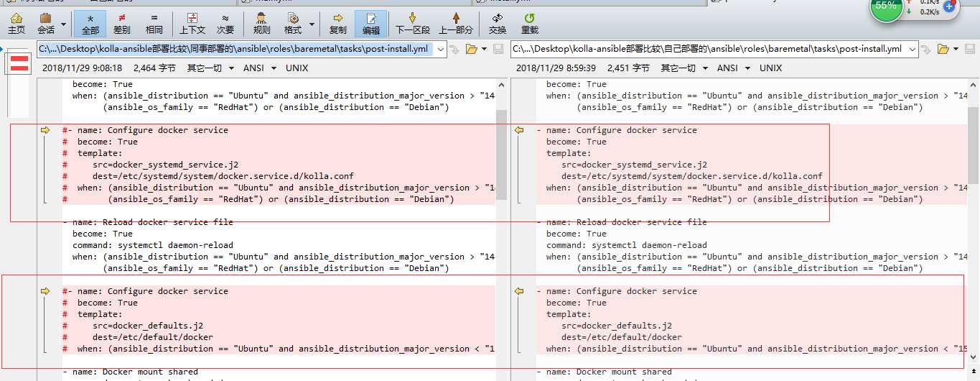The width and height of the screenshot is (980, 381).
Task: Toggle 相同 (show same) filter
Action: (x=154, y=23)
